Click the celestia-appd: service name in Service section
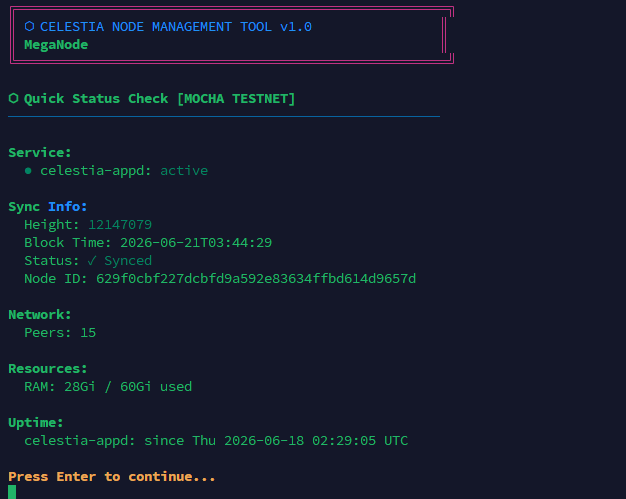Image resolution: width=626 pixels, height=499 pixels. [x=96, y=171]
